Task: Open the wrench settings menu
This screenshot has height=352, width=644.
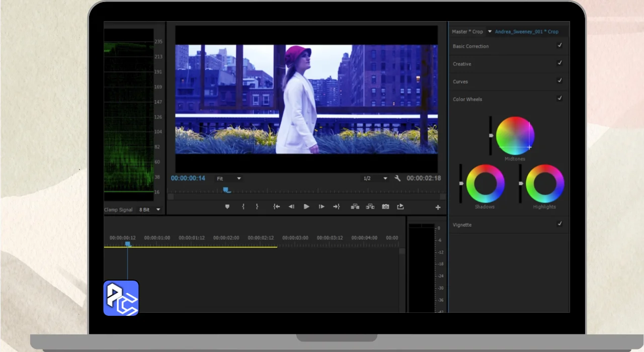Action: [x=397, y=179]
